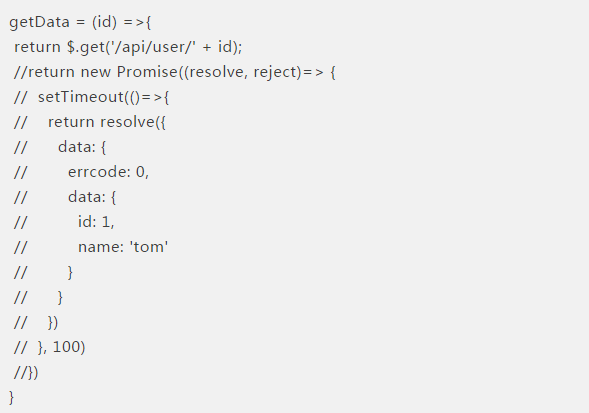Click the getData function name

click(39, 22)
